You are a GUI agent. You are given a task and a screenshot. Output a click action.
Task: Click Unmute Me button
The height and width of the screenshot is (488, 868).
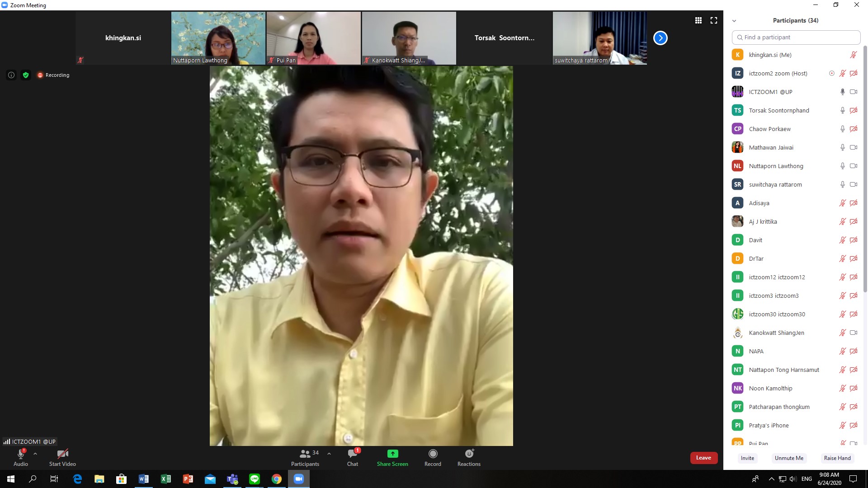(789, 458)
